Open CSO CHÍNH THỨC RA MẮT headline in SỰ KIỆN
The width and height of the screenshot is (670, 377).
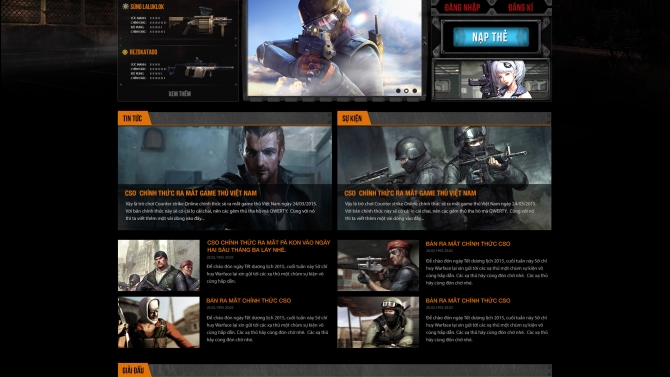(x=410, y=193)
